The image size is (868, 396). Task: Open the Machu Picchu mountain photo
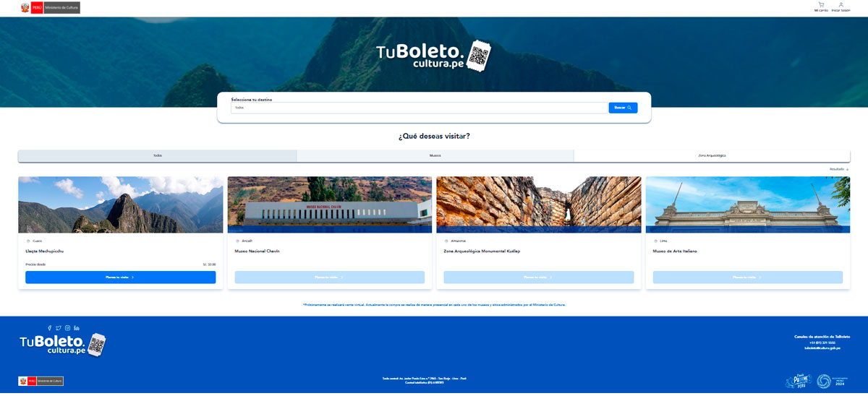point(120,205)
